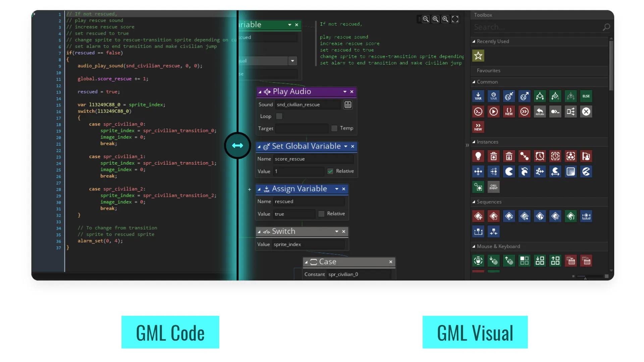Collapse the Switch block expander
Viewport: 644px width, 362px height.
click(259, 231)
